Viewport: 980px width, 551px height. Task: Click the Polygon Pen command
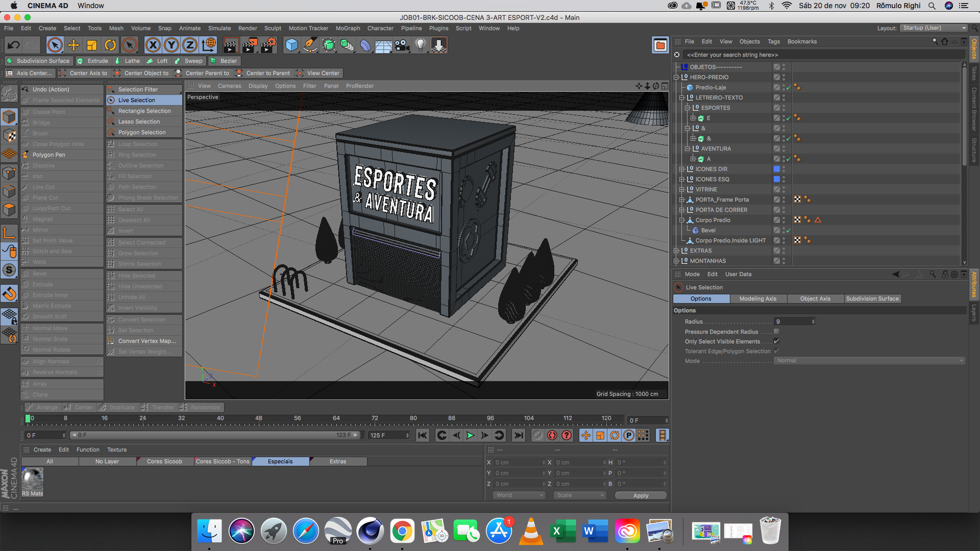click(48, 155)
